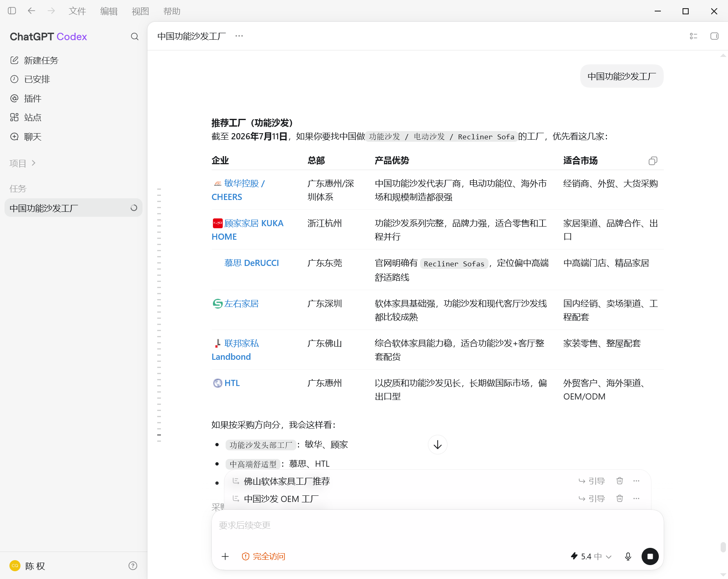
Task: Click the 适合市场 column header
Action: [x=580, y=161]
